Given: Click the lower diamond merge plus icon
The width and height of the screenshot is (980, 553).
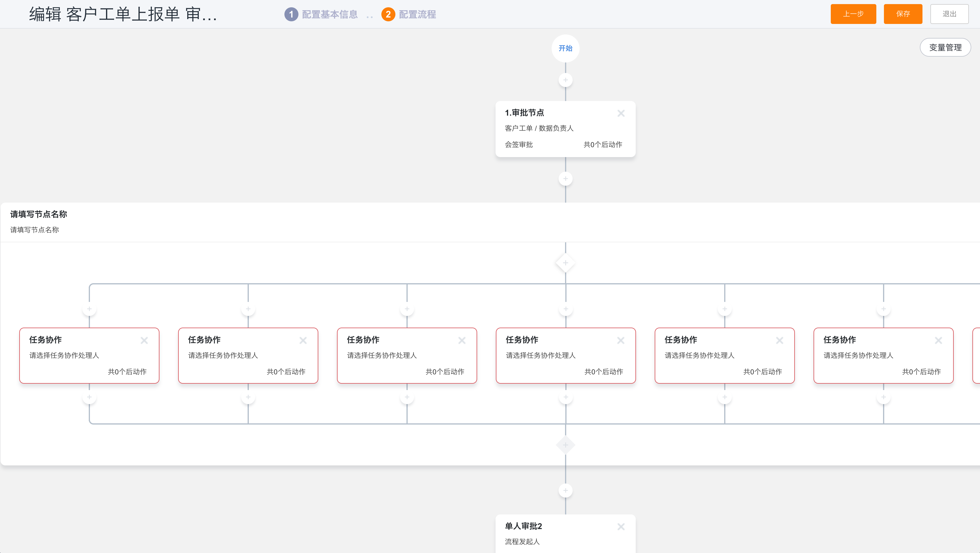Looking at the screenshot, I should tap(565, 445).
